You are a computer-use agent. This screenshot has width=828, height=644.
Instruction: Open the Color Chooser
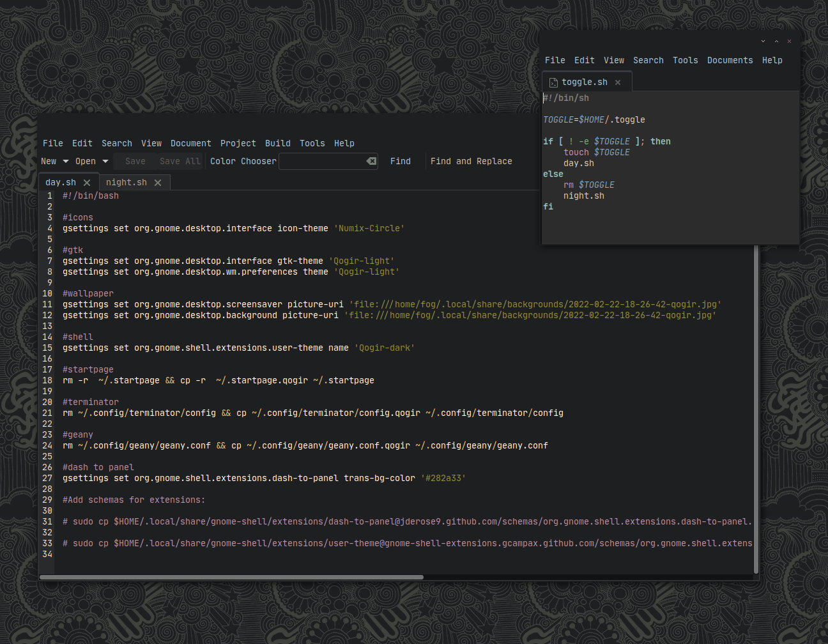(x=243, y=162)
